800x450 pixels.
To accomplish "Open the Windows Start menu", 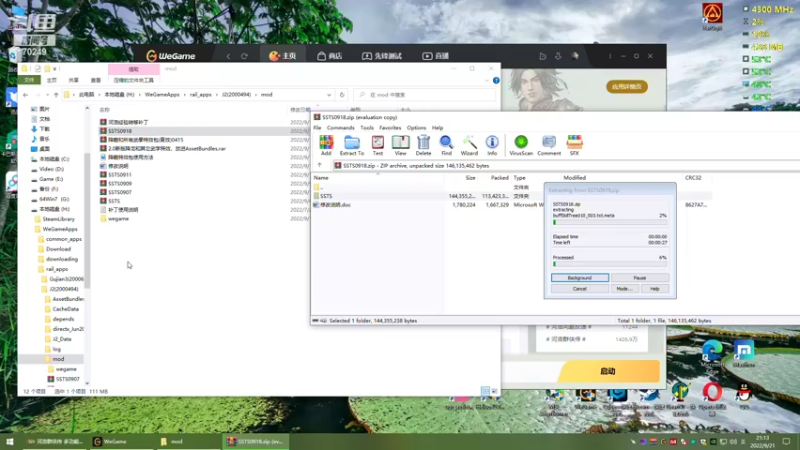I will (x=10, y=441).
